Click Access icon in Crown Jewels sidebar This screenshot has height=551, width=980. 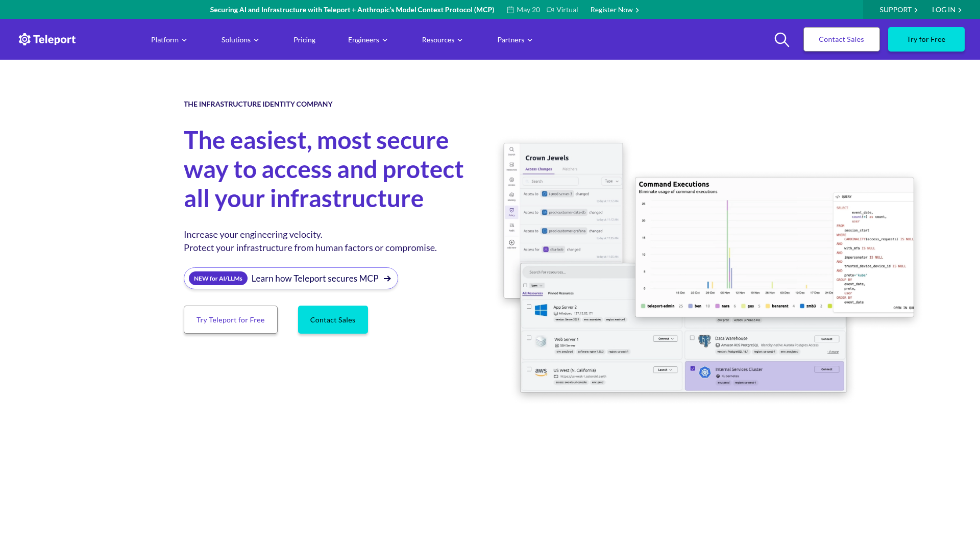click(511, 180)
